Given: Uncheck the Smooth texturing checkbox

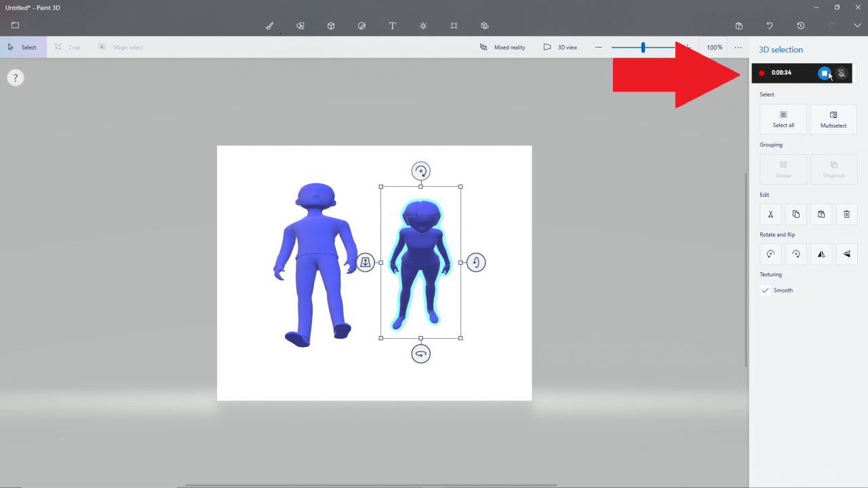Looking at the screenshot, I should (766, 290).
